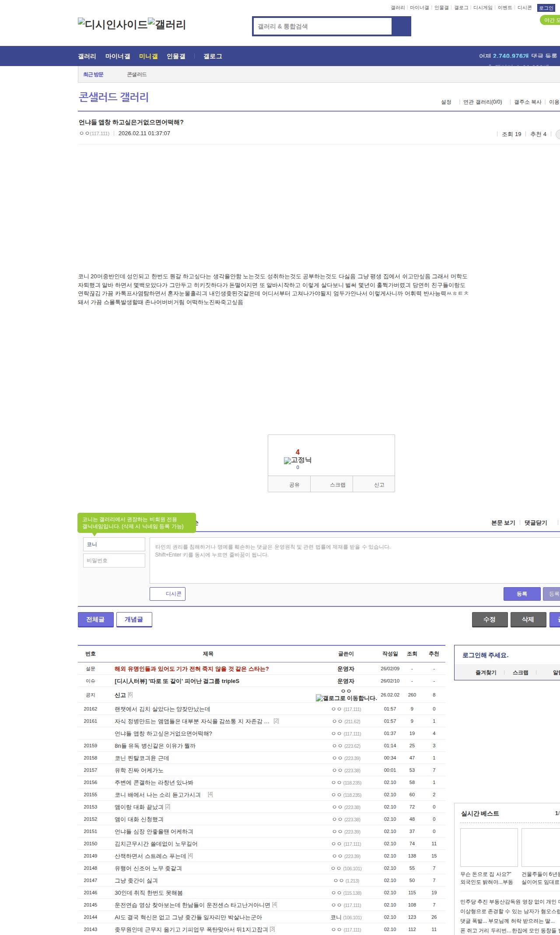
Task: Toggle the green 야간 모드 switch
Action: (x=550, y=20)
